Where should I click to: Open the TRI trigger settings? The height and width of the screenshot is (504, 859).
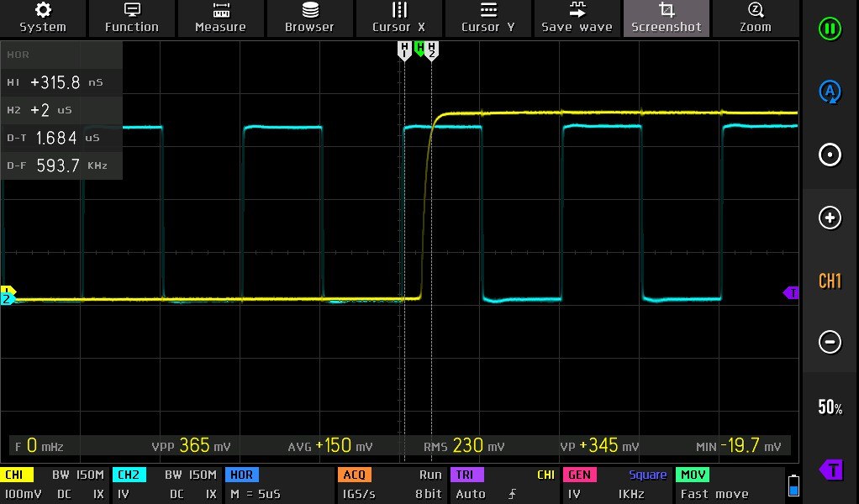point(465,475)
